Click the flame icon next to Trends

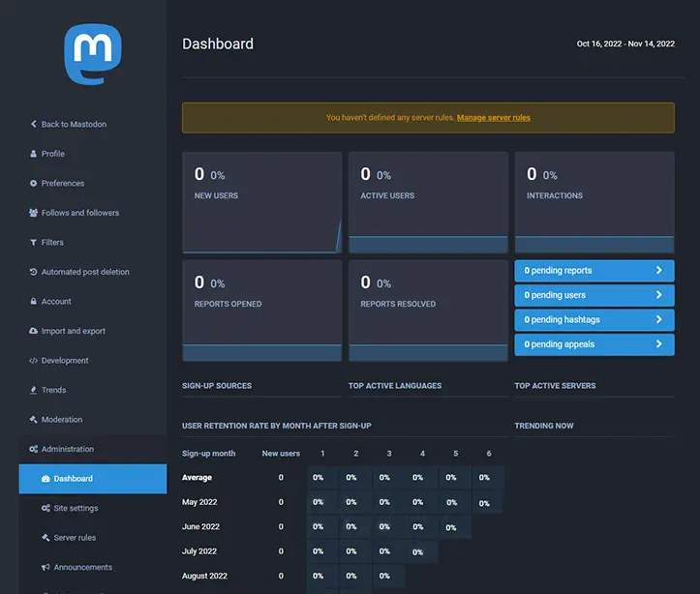pyautogui.click(x=34, y=390)
